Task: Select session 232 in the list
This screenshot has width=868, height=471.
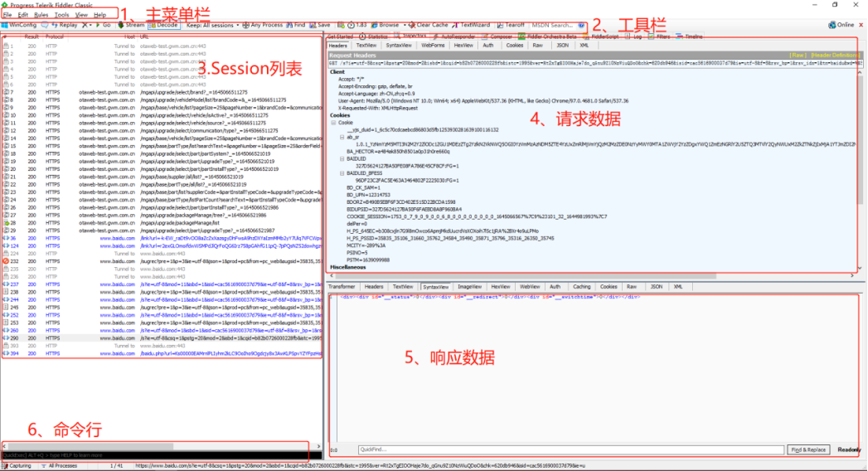Action: pos(162,261)
